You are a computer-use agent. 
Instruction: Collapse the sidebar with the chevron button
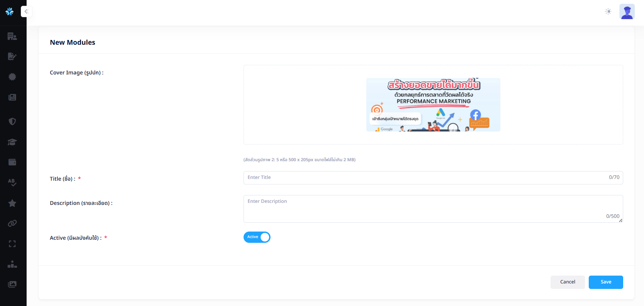coord(26,12)
